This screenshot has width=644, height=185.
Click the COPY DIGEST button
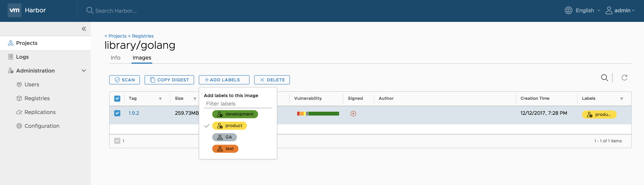(x=169, y=80)
